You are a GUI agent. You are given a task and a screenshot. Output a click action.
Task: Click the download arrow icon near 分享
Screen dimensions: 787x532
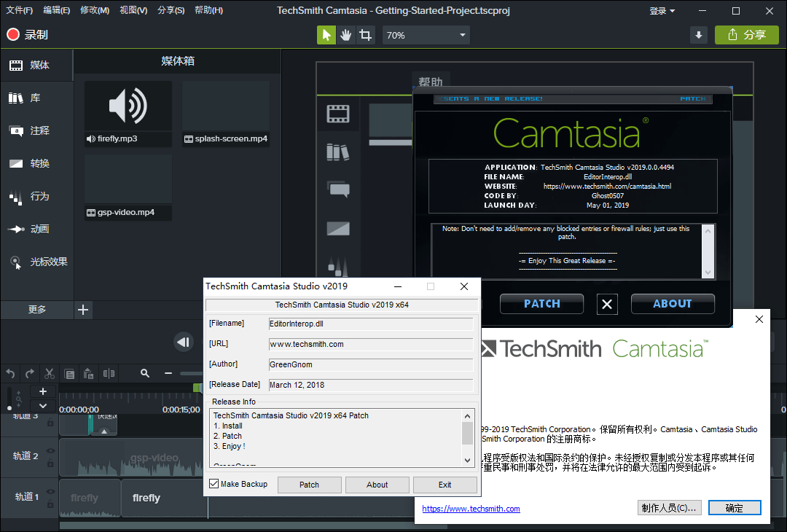699,35
